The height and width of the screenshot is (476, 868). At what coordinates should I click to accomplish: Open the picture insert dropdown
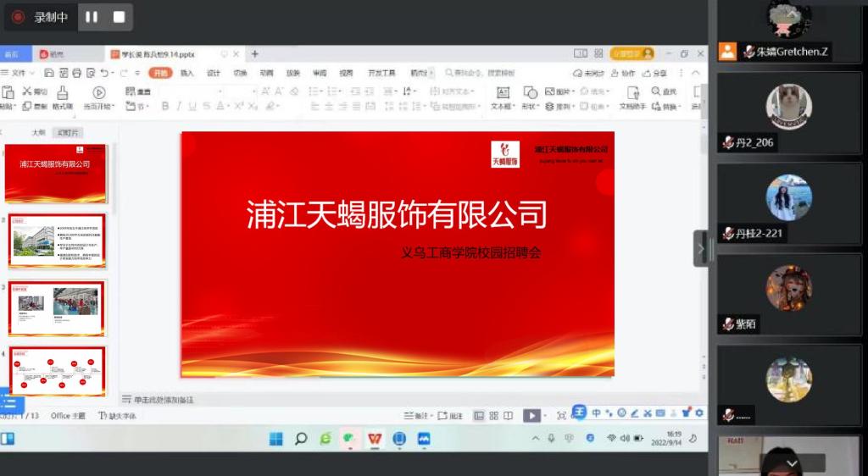[559, 91]
